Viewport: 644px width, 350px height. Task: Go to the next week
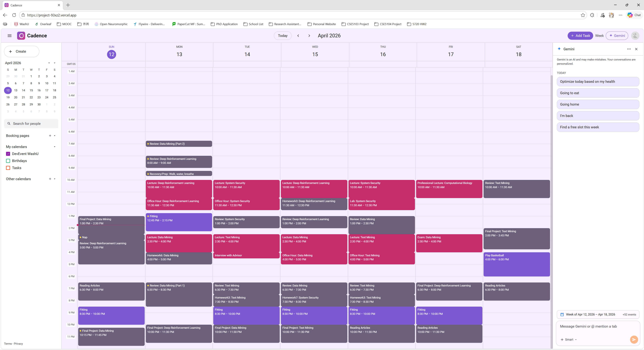309,36
